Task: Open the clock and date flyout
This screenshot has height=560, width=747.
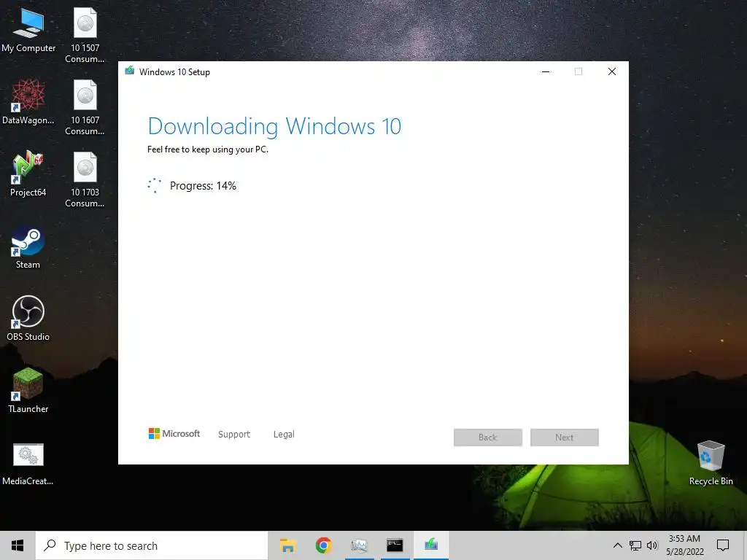Action: pyautogui.click(x=684, y=545)
